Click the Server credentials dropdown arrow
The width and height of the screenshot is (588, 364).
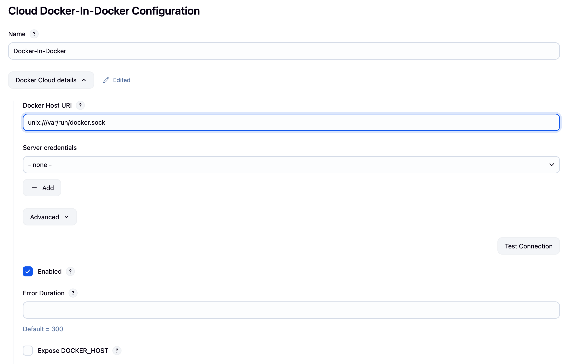pyautogui.click(x=551, y=165)
